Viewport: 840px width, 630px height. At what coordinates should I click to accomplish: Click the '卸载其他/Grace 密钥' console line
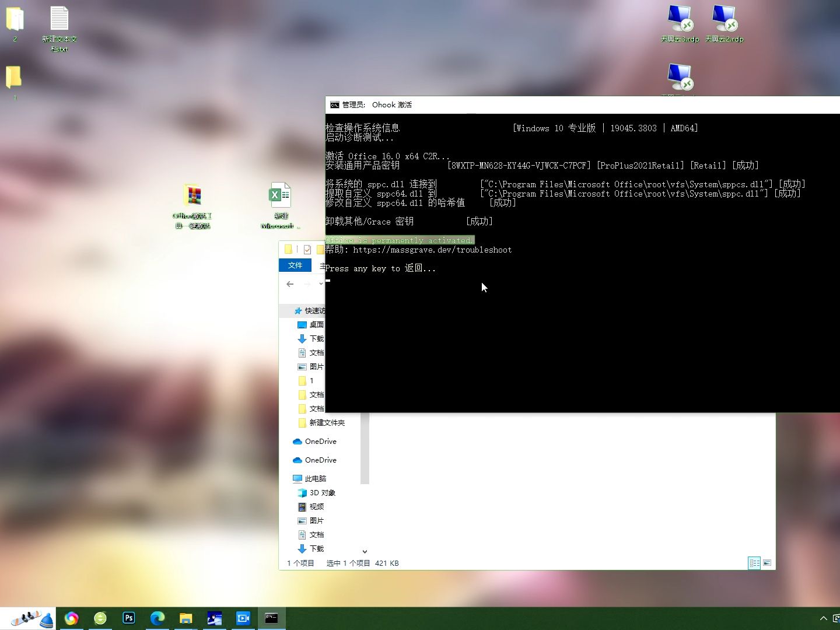click(369, 222)
